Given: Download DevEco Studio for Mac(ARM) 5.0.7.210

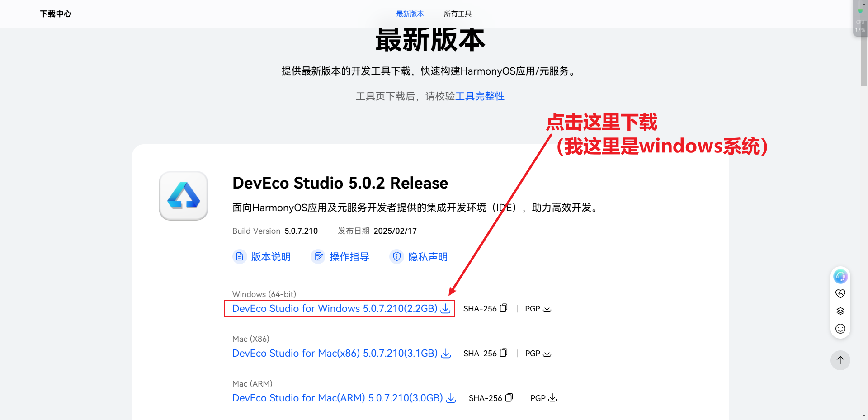Looking at the screenshot, I should click(x=338, y=398).
